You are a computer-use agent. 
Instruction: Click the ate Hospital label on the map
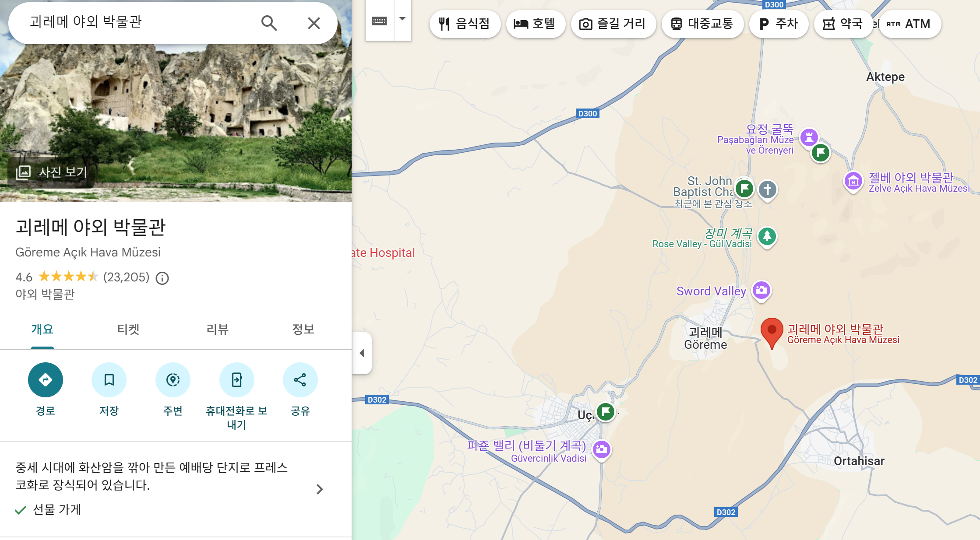point(384,253)
